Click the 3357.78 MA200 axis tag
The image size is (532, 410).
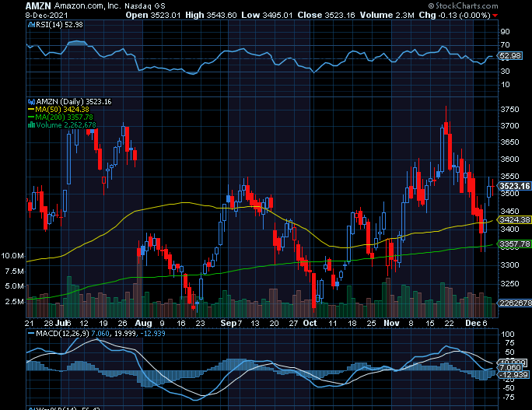click(514, 244)
